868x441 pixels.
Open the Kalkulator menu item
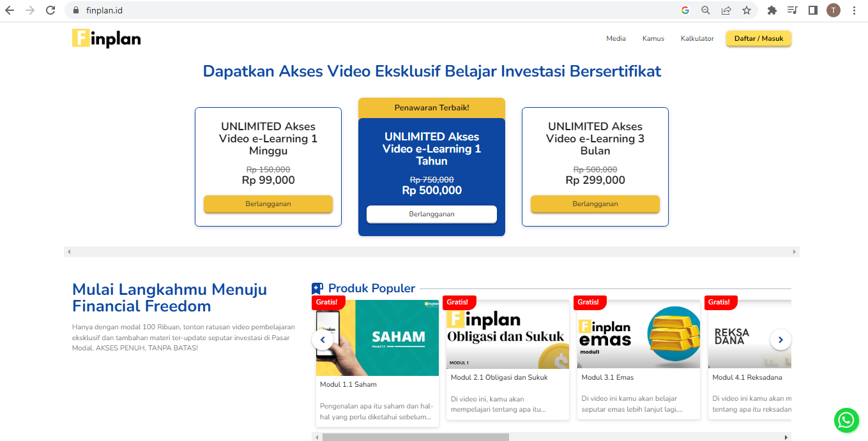[697, 39]
